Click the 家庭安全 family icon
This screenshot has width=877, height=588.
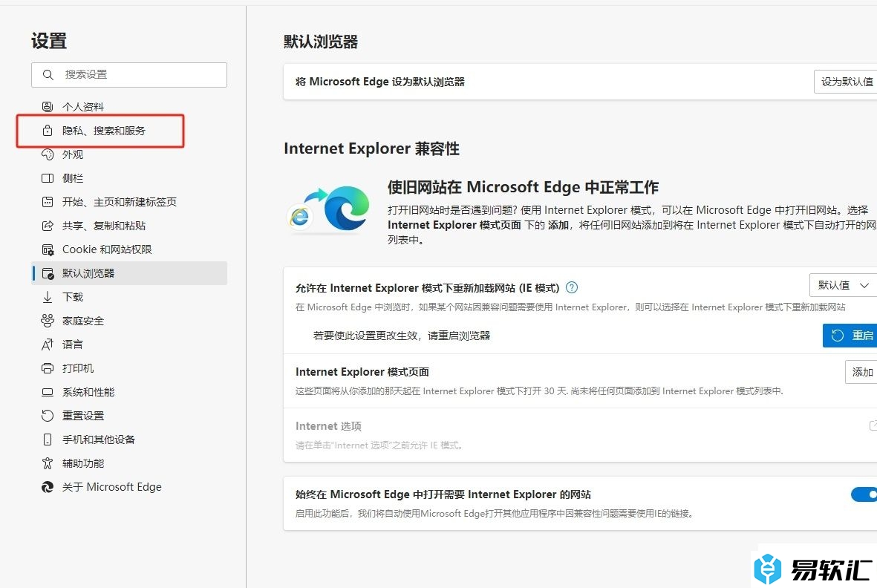point(48,321)
